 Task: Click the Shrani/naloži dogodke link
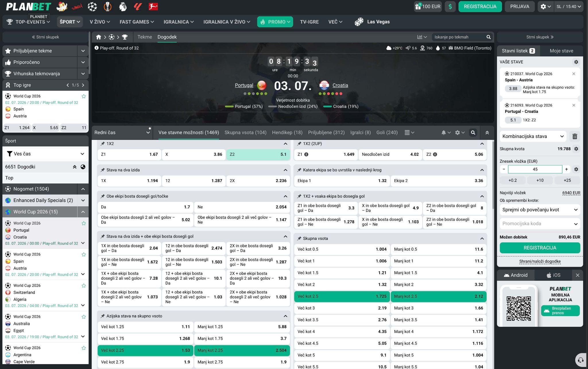point(540,261)
